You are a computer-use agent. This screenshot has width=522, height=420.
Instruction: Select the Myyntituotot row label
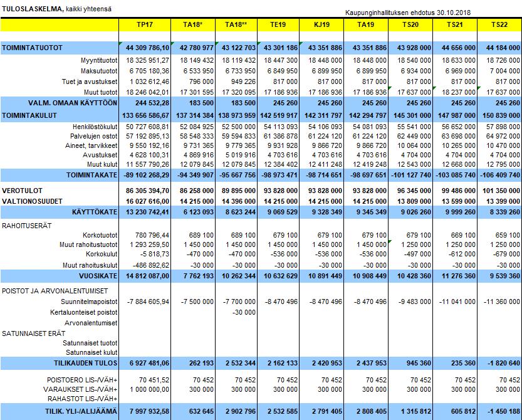click(99, 60)
